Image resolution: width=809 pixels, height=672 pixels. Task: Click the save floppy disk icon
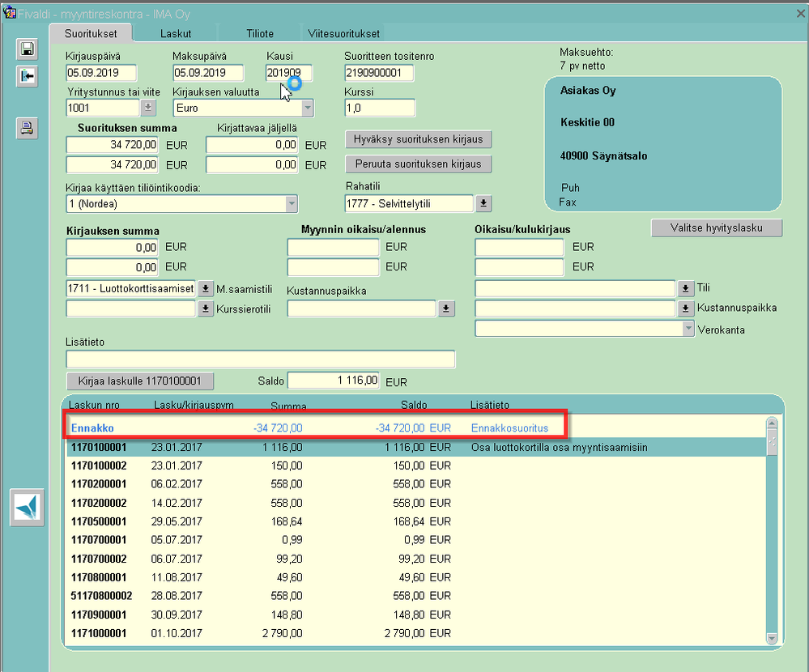(x=27, y=49)
